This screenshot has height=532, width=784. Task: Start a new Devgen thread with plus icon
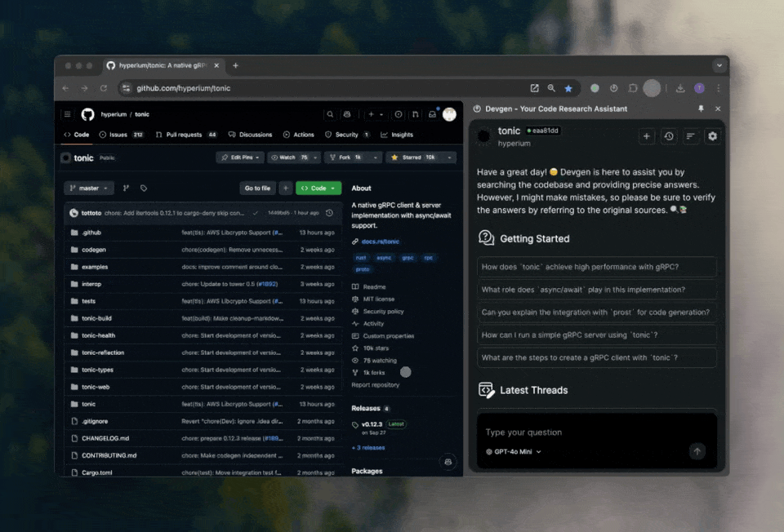coord(647,136)
